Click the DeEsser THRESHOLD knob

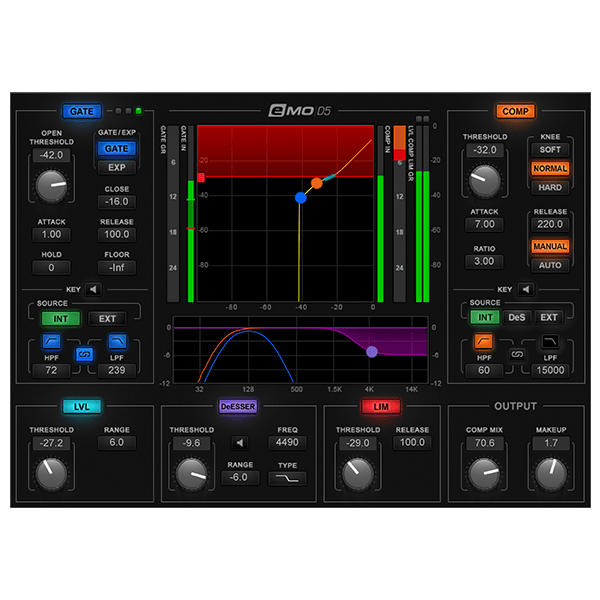tap(191, 474)
